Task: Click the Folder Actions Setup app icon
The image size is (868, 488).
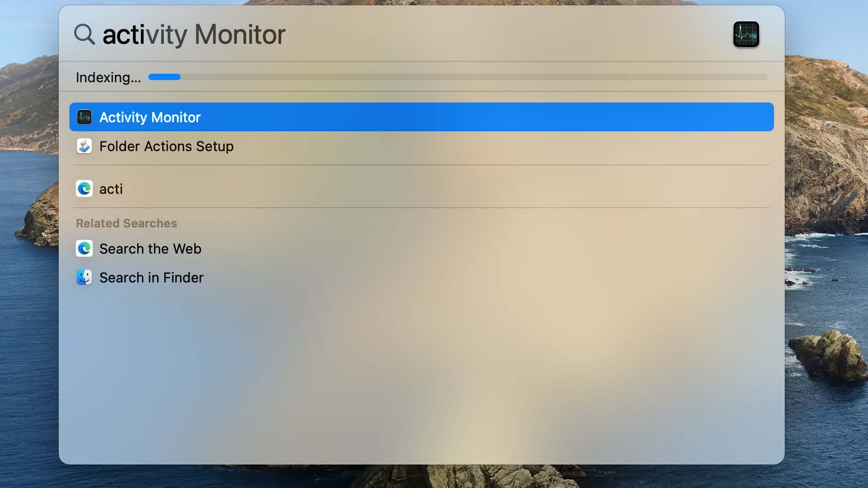Action: pyautogui.click(x=84, y=146)
